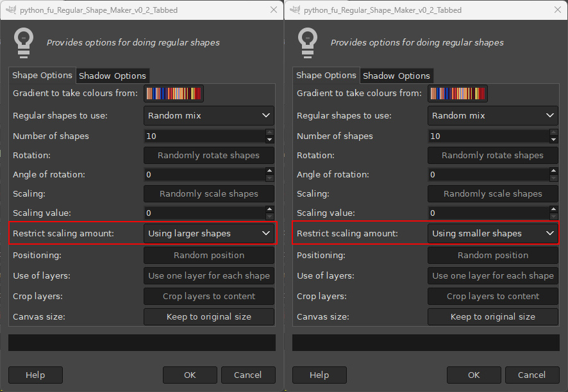This screenshot has width=568, height=392.
Task: Increase Angle of rotation in the larger-shapes dialog
Action: click(269, 171)
